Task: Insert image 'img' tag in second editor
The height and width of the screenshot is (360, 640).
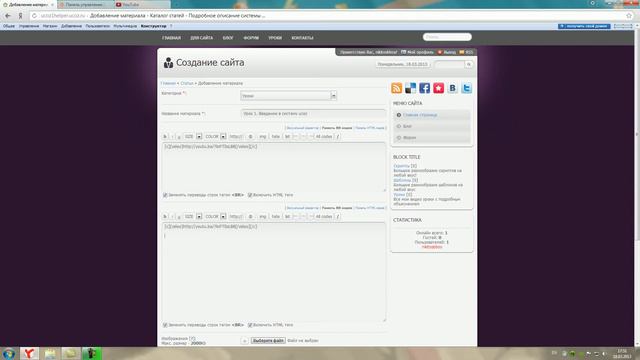Action: [262, 216]
